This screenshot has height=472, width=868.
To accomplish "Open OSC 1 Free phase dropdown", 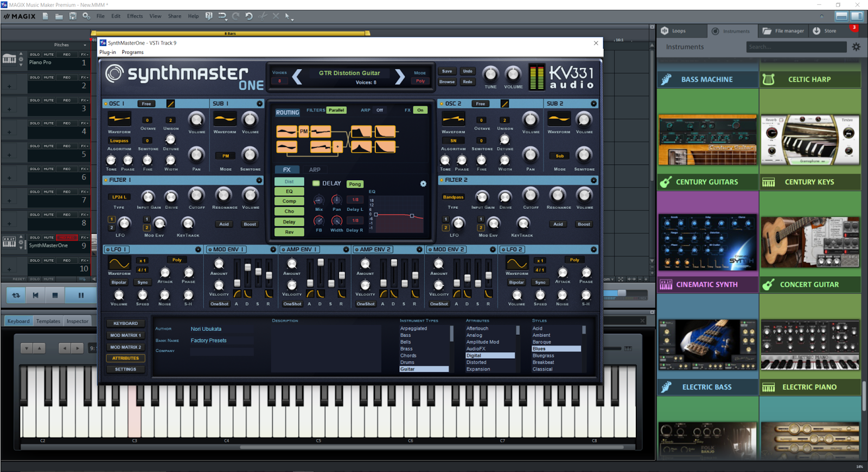I will tap(146, 104).
